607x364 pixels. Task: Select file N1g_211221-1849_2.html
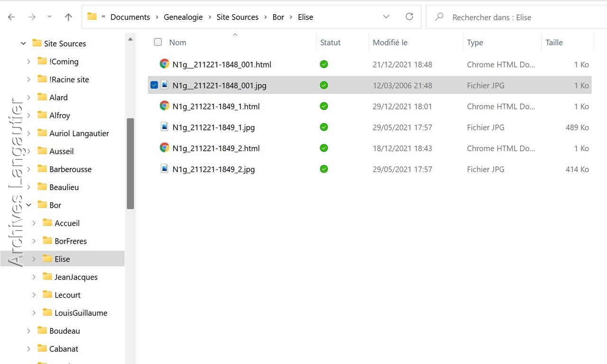216,148
